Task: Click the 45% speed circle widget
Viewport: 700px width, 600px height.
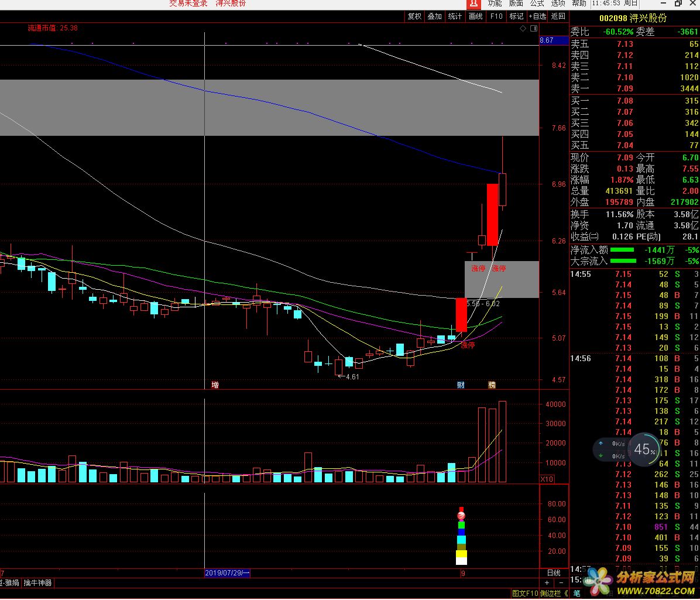Action: click(645, 449)
